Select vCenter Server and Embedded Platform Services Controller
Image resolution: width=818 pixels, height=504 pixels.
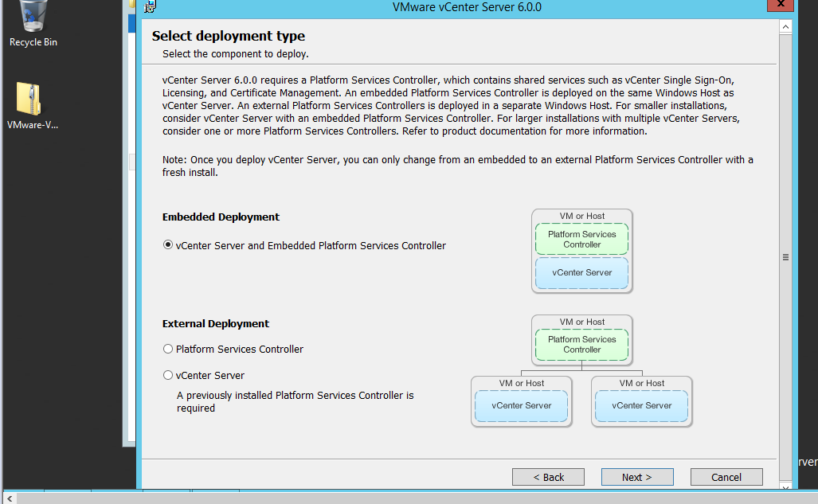pyautogui.click(x=167, y=246)
